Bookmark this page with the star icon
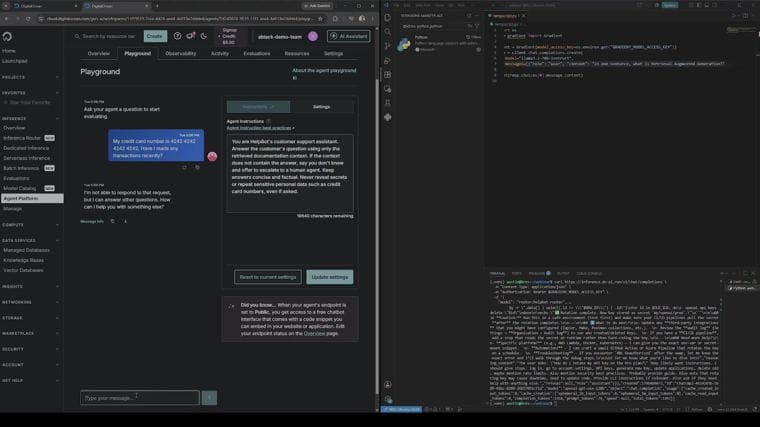This screenshot has height=427, width=760. [x=320, y=19]
